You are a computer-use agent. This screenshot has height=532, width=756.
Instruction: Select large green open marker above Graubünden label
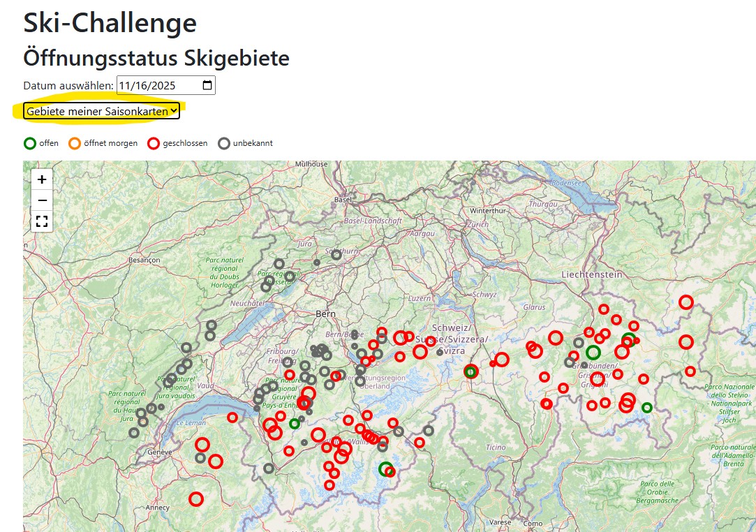(593, 353)
